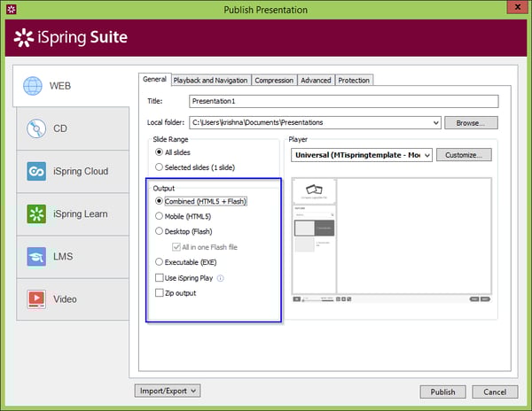Image resolution: width=532 pixels, height=411 pixels.
Task: Expand the Local folder dropdown
Action: point(436,122)
